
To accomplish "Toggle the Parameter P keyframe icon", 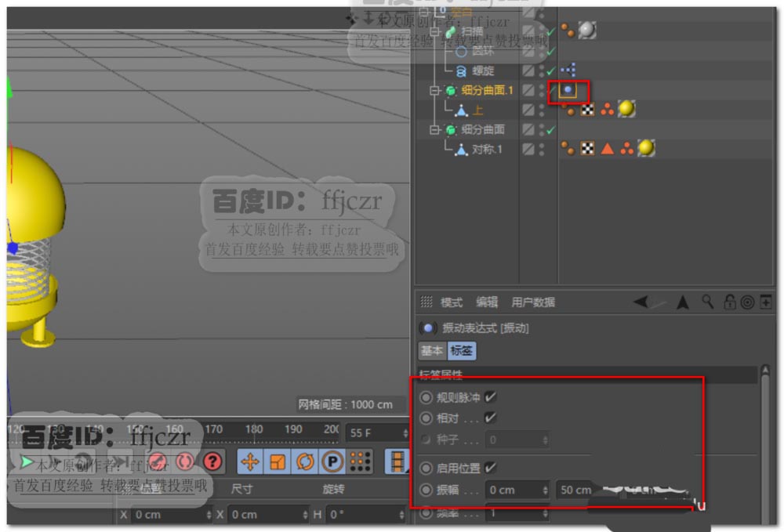I will coord(332,461).
